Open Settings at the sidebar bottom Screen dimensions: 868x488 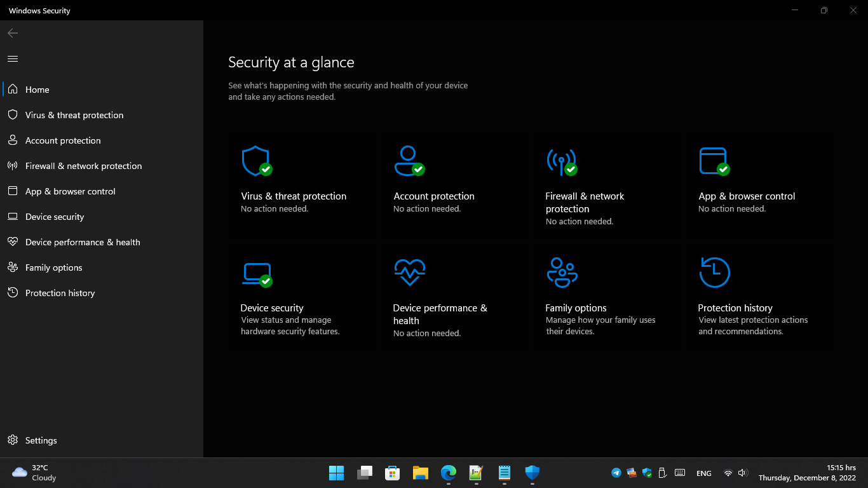click(102, 440)
